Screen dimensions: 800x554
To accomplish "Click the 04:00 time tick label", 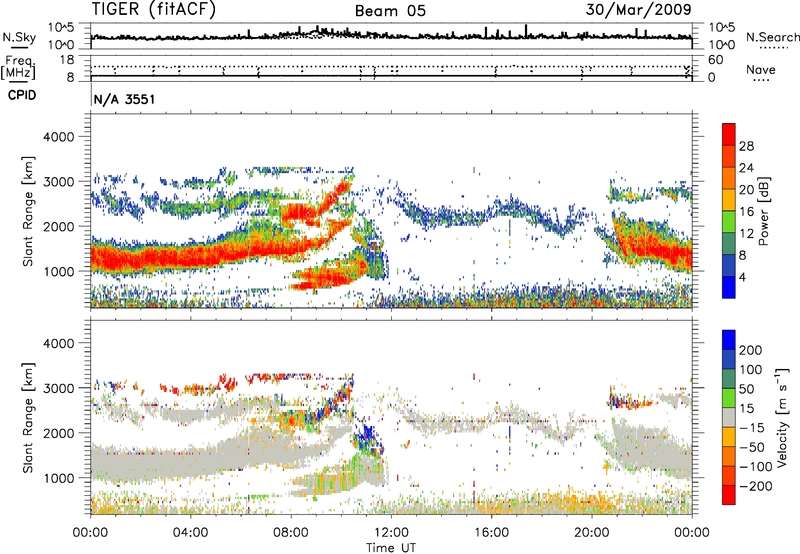I will [x=190, y=533].
